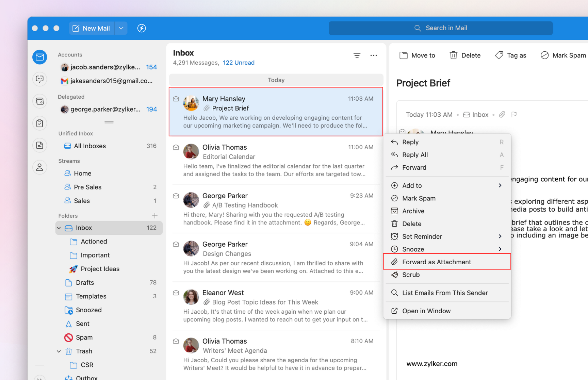
Task: Click the New Mail button
Action: (92, 28)
